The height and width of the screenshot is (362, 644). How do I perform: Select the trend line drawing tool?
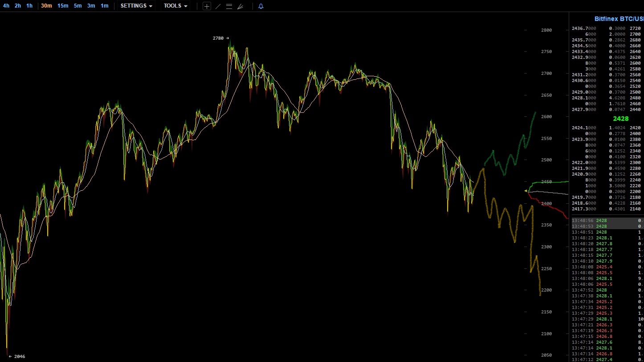(218, 6)
